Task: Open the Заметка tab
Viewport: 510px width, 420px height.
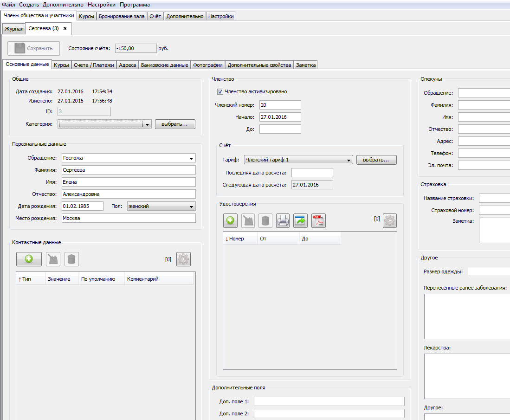Action: tap(306, 65)
